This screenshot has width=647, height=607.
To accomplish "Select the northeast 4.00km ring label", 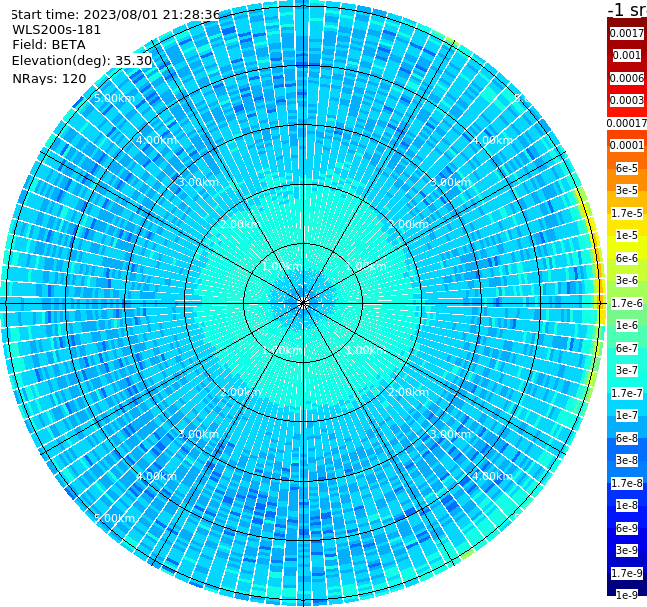I will tap(492, 140).
